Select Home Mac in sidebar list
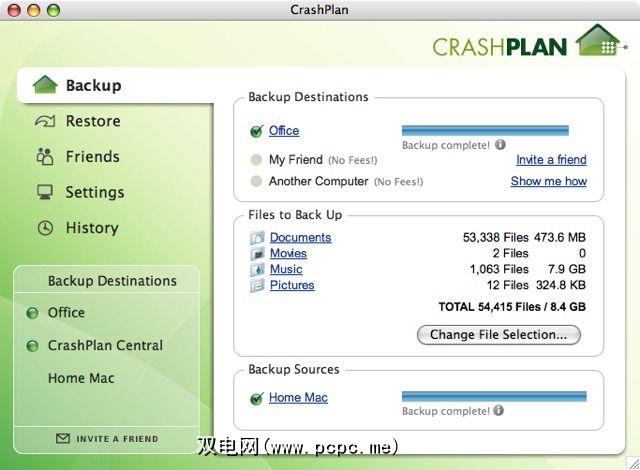Screen dimensions: 640x470 tap(81, 378)
